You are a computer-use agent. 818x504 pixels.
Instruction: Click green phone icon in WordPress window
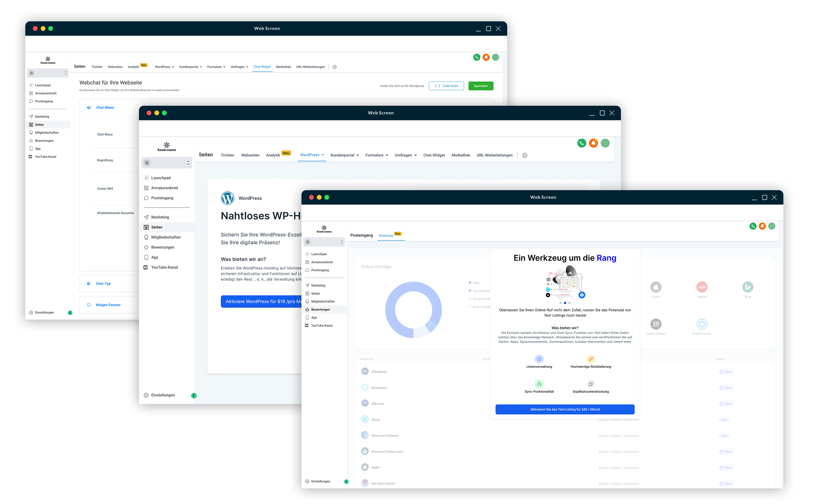581,143
